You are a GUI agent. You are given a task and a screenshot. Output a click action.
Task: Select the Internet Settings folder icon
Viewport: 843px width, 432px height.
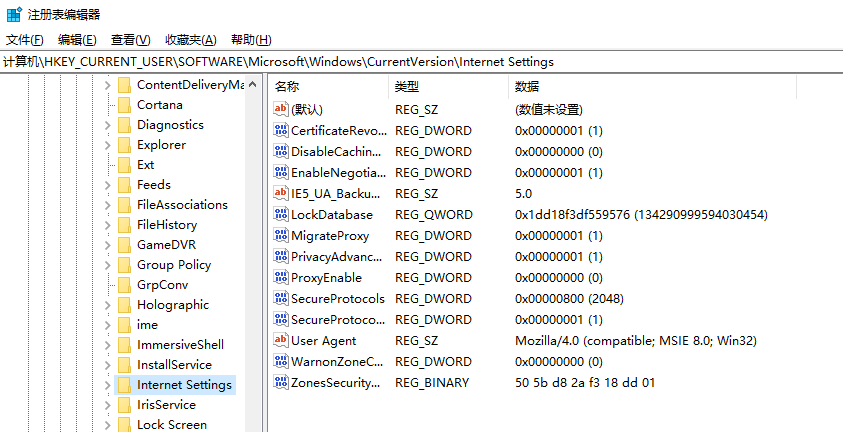click(124, 385)
